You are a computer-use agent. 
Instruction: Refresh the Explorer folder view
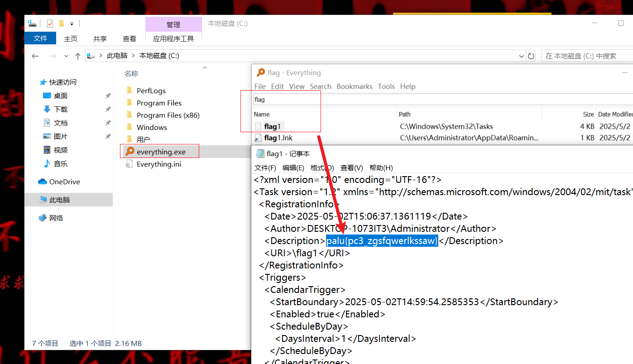click(x=531, y=56)
